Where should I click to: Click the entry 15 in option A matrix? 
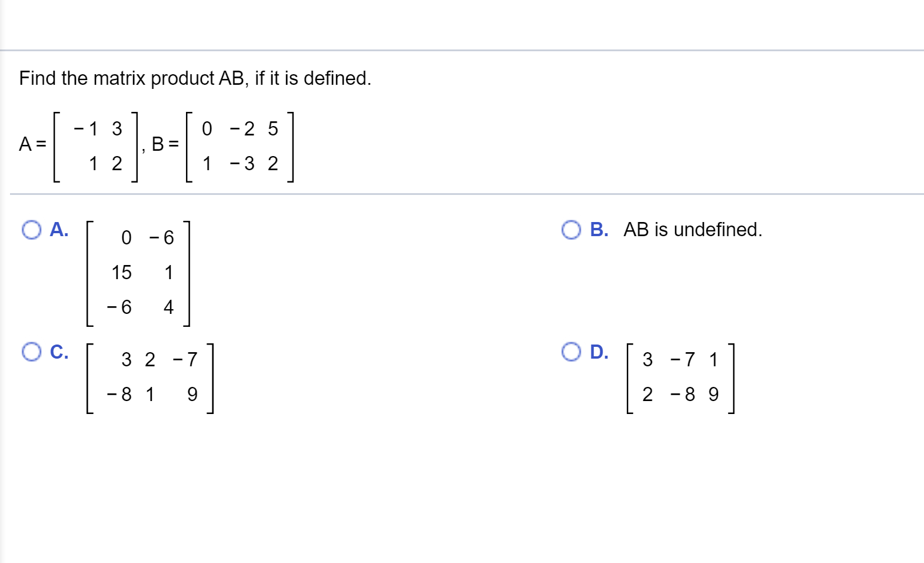(122, 272)
